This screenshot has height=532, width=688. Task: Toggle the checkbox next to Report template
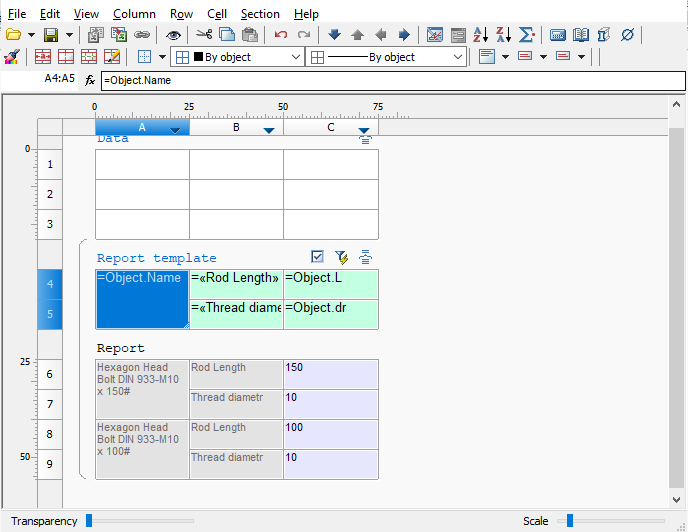pyautogui.click(x=318, y=257)
